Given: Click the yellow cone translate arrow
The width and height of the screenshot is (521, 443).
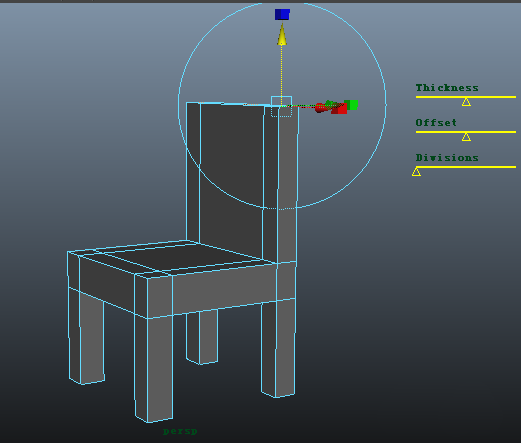Looking at the screenshot, I should click(x=282, y=34).
